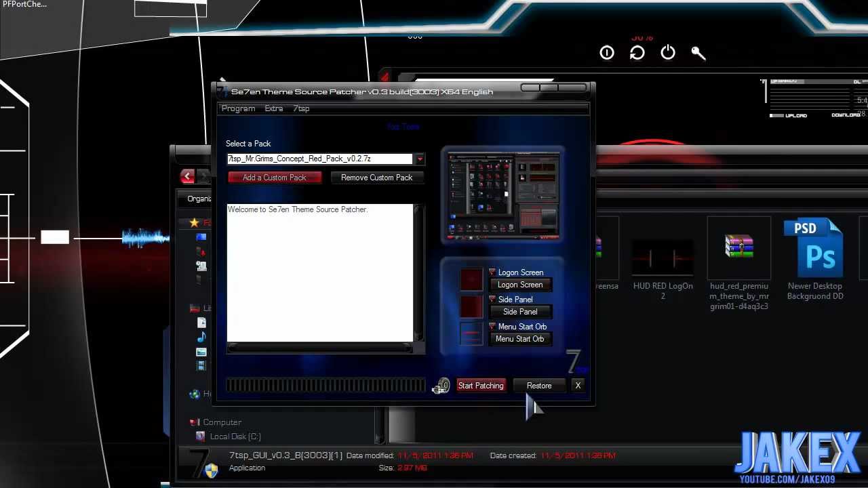The image size is (868, 488).
Task: Click the 7tsp_GUI_v0.3_B(3003)[1] file name
Action: [x=285, y=455]
